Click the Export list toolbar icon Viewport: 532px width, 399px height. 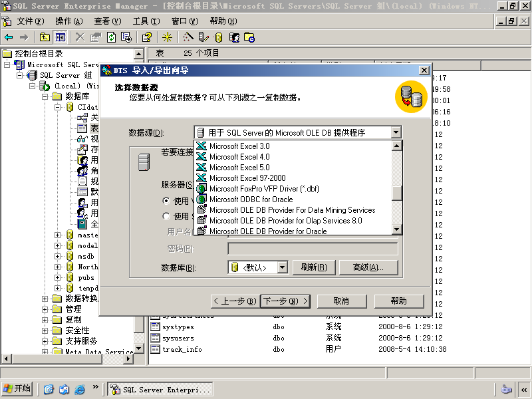point(126,37)
